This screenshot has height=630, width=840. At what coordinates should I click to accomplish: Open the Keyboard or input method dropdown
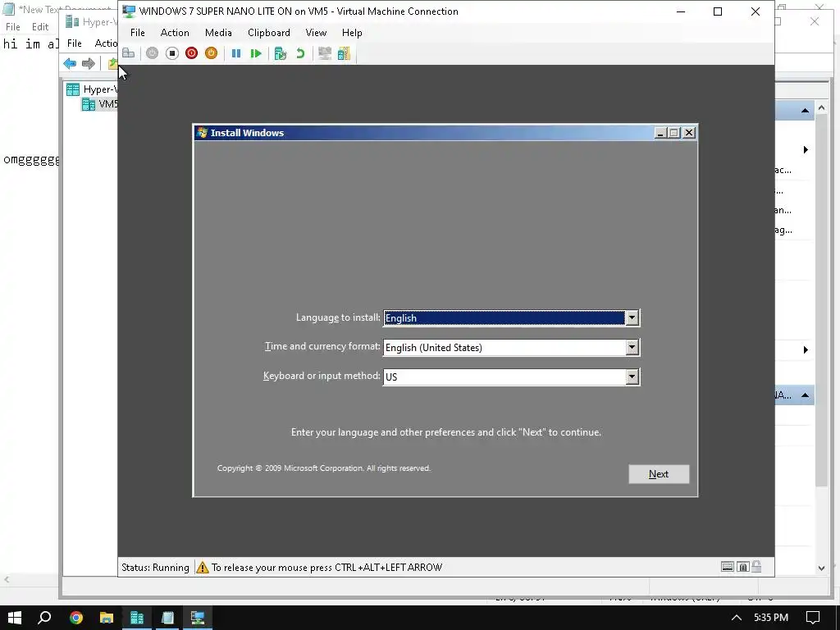632,377
